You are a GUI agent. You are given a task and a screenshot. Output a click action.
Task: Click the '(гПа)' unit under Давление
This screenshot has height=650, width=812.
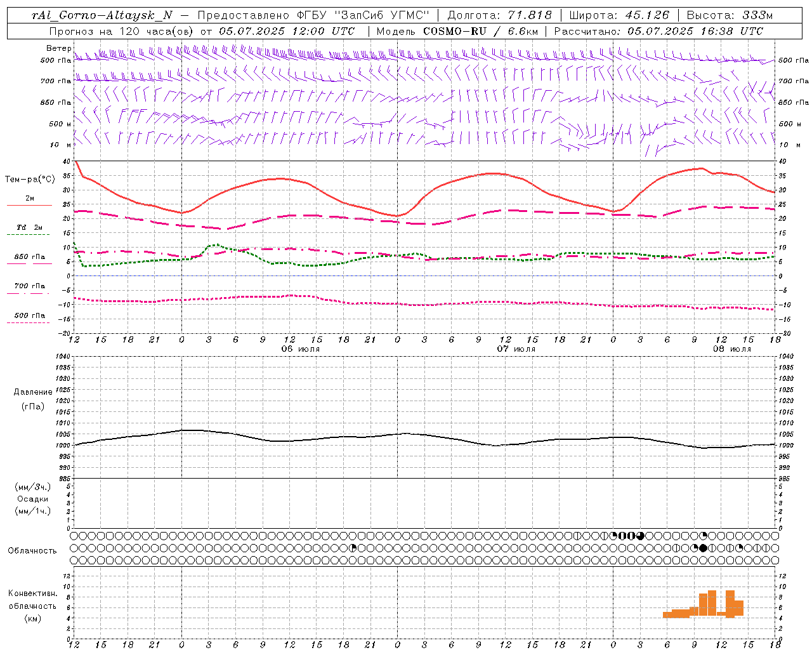33,406
